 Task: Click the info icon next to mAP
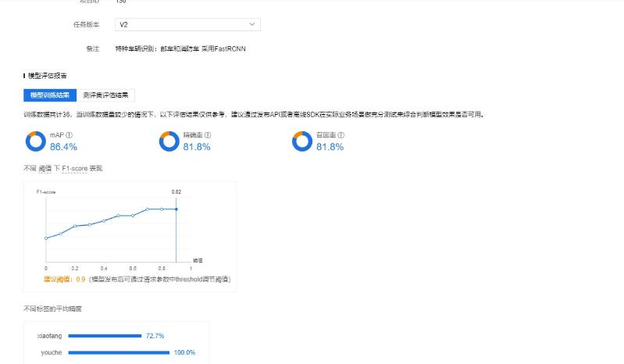tap(70, 135)
